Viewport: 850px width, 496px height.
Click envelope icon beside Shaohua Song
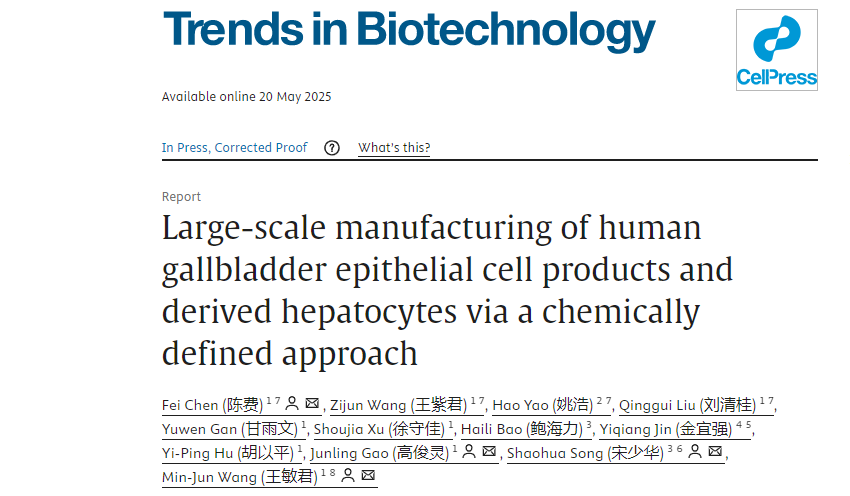(x=715, y=452)
